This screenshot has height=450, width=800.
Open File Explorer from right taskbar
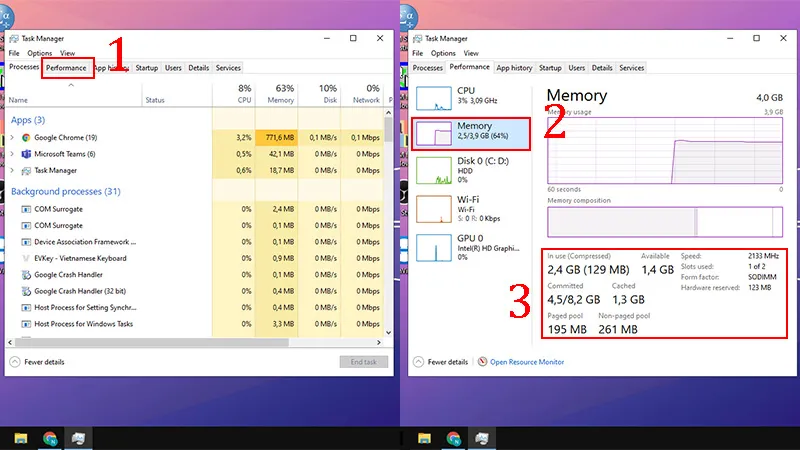pyautogui.click(x=424, y=438)
